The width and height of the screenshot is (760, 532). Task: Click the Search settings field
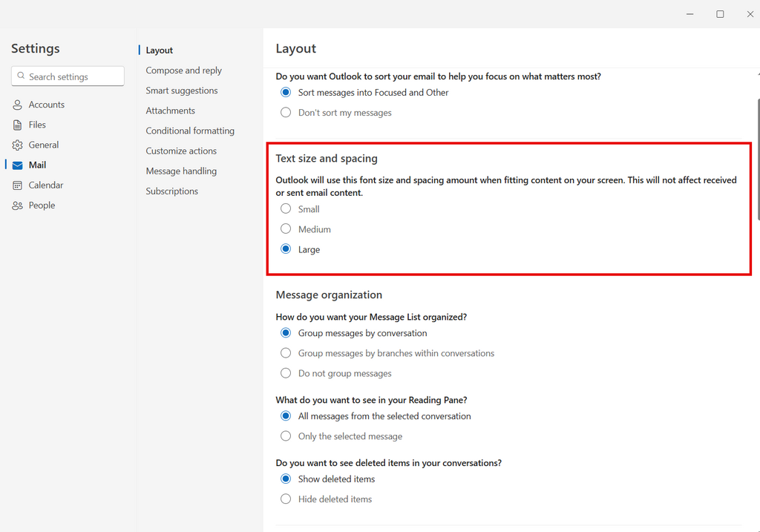tap(68, 76)
